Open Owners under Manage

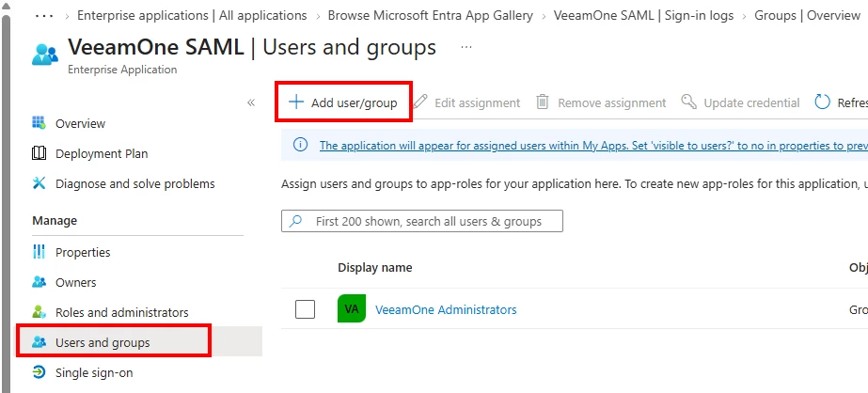pos(76,282)
